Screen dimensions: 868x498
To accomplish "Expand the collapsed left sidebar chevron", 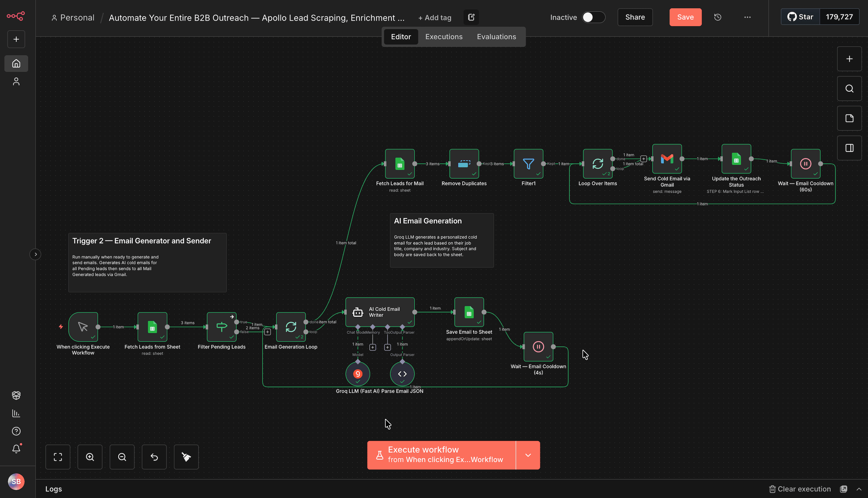I will point(35,254).
